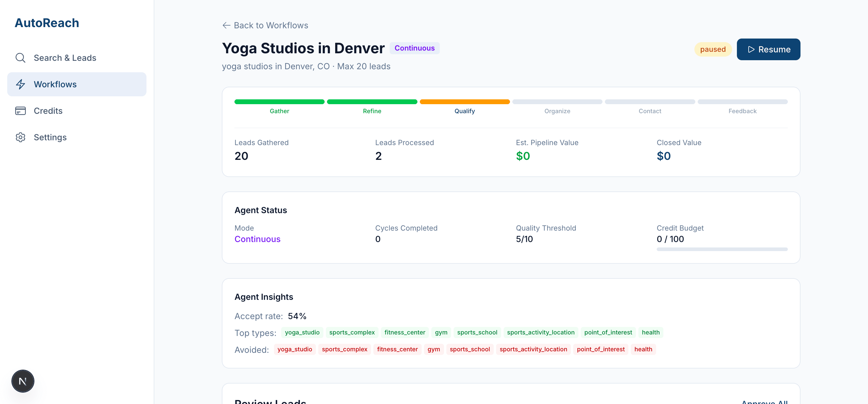Image resolution: width=868 pixels, height=404 pixels.
Task: Open Settings via the gear icon
Action: tap(20, 137)
